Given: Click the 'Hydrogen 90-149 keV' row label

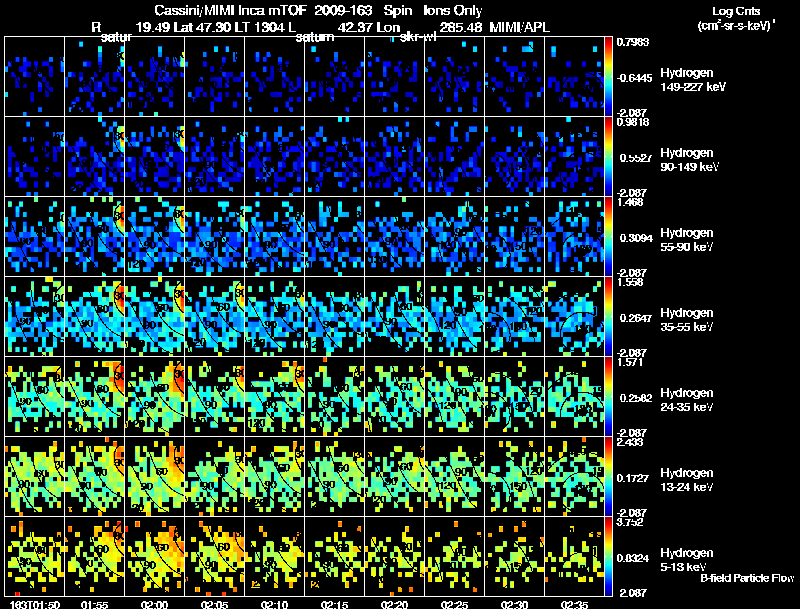Looking at the screenshot, I should 690,160.
